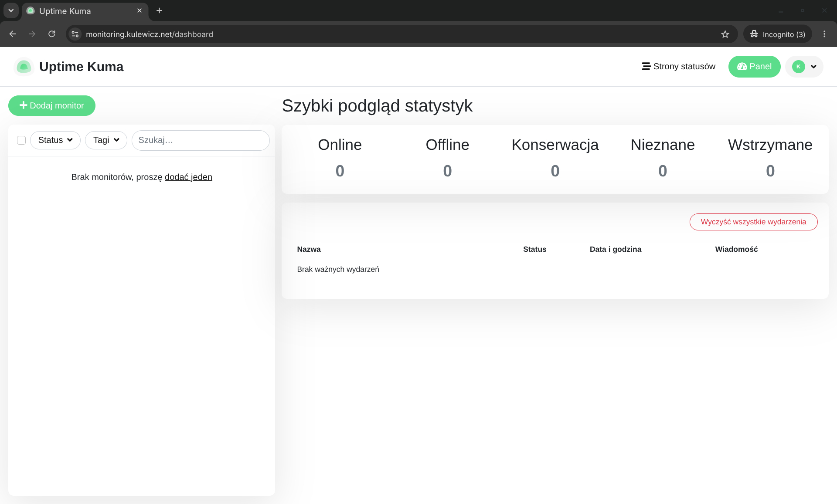Click the user avatar K icon
837x504 pixels.
[798, 67]
